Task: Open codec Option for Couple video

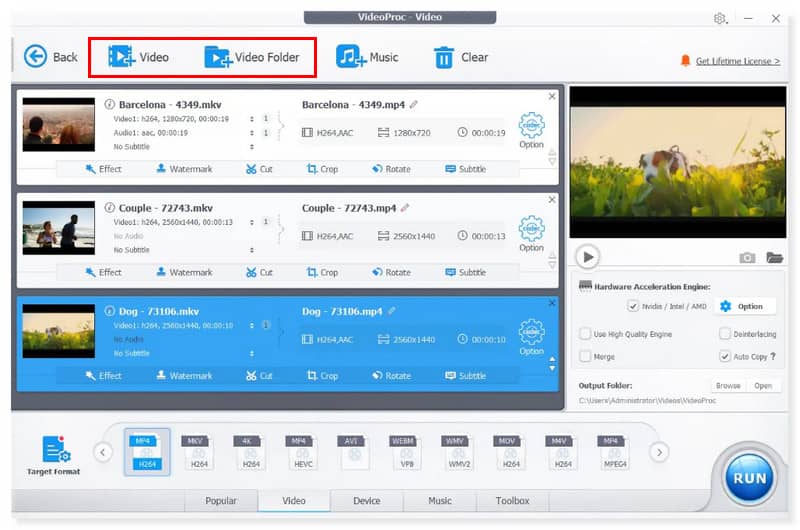Action: coord(532,233)
